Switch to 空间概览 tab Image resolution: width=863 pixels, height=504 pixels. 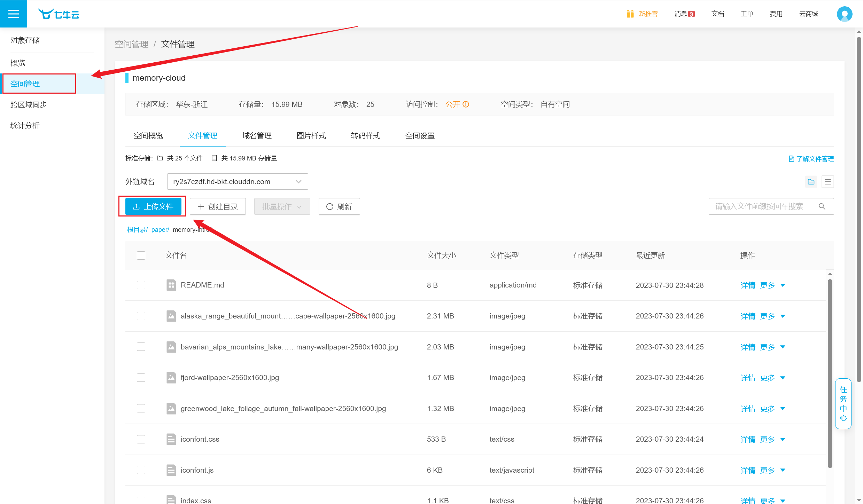148,136
